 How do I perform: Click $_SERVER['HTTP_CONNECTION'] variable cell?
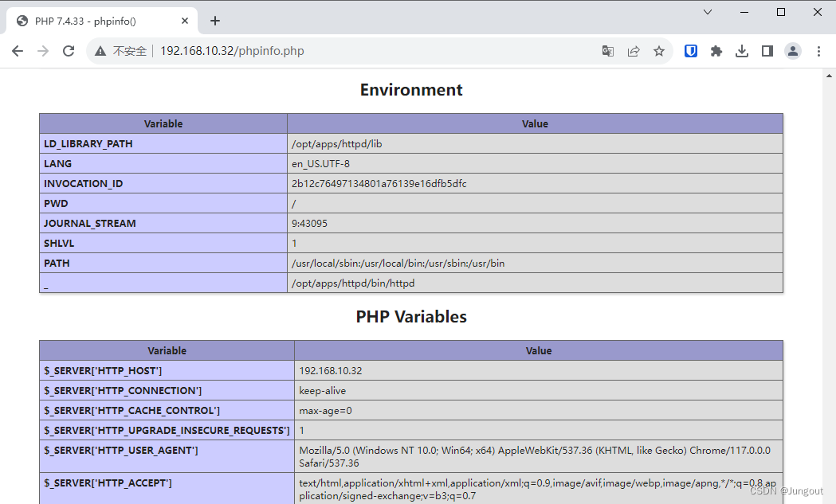tap(167, 390)
